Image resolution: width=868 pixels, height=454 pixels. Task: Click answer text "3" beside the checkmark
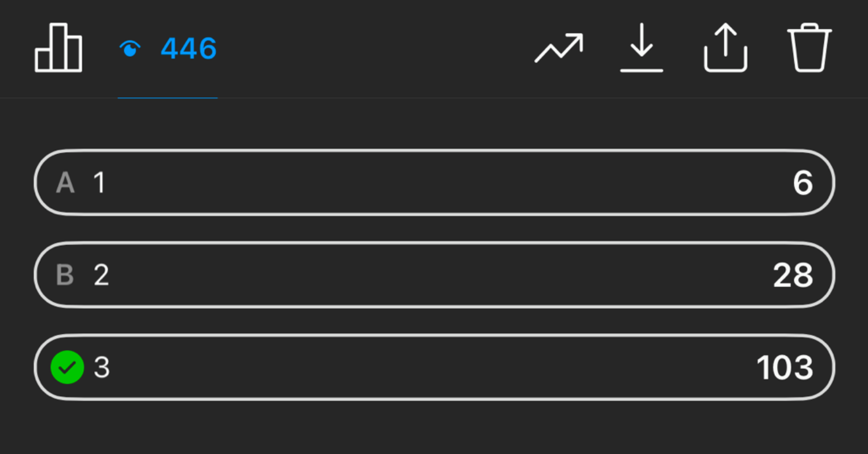point(102,368)
